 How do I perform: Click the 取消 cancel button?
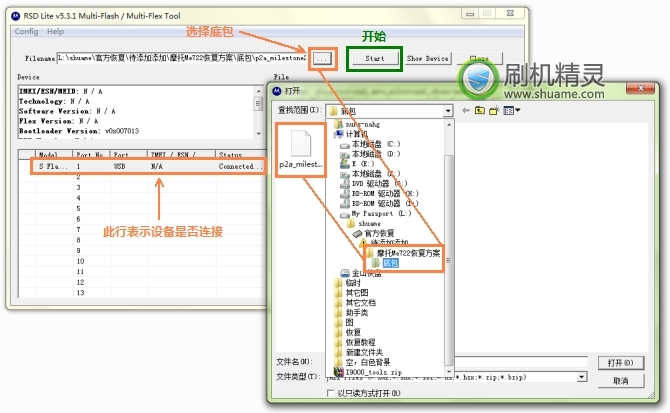[x=620, y=381]
